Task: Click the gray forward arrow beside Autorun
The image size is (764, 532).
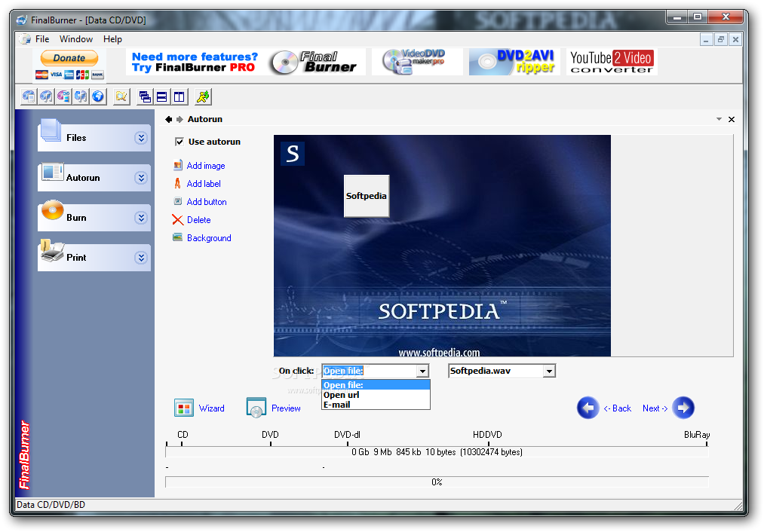Action: (x=179, y=119)
